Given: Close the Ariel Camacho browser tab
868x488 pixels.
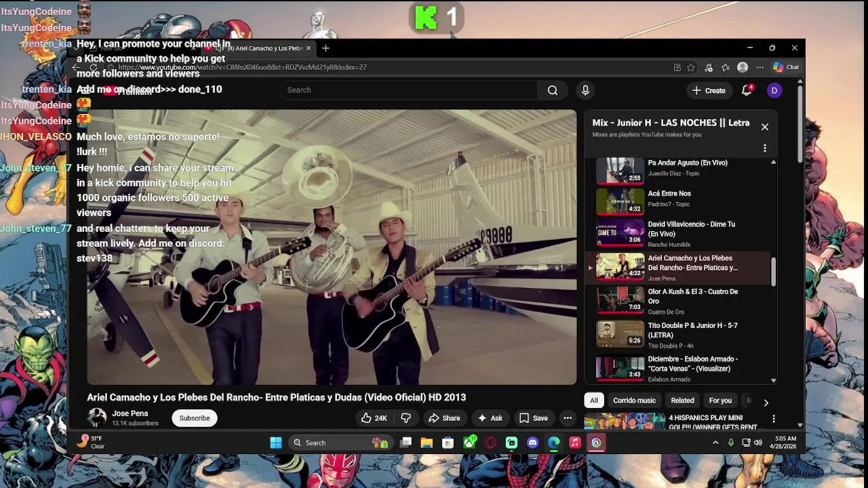Looking at the screenshot, I should (309, 48).
